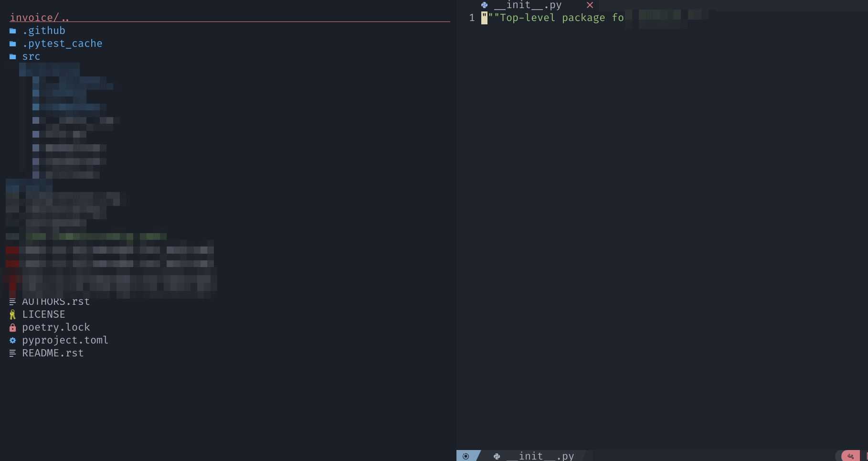Expand the .pytest_cache folder
The image size is (868, 461).
[x=63, y=43]
